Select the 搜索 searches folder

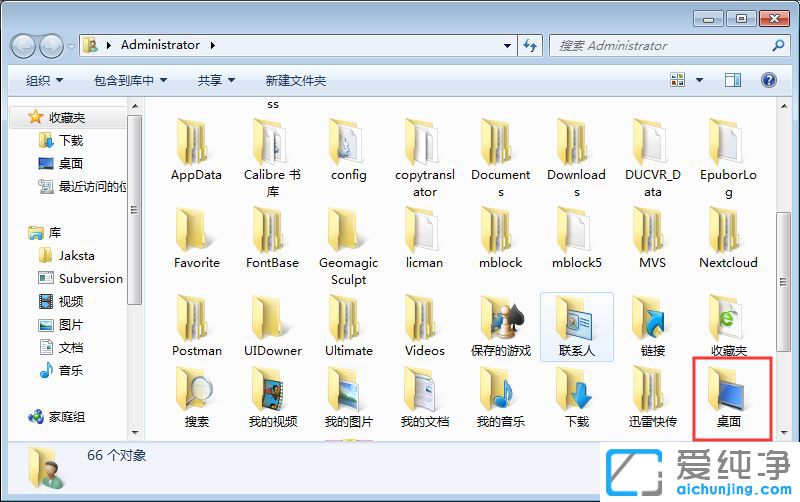(x=196, y=398)
